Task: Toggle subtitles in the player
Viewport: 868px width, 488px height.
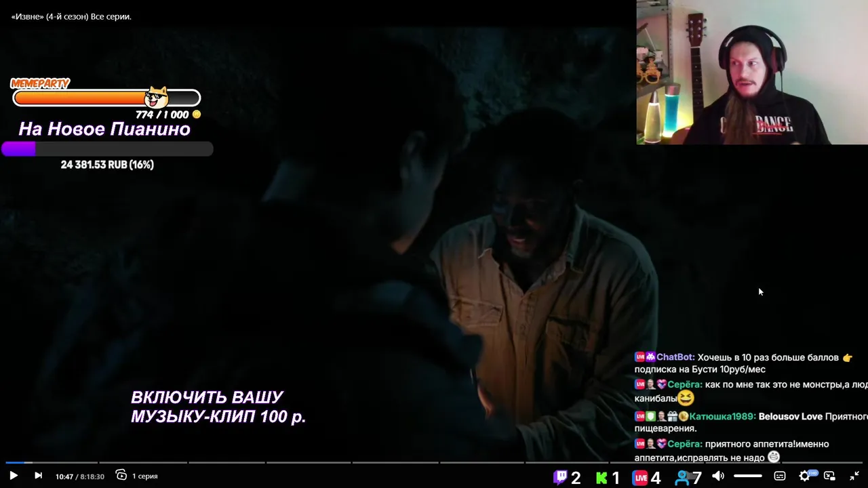Action: point(780,476)
